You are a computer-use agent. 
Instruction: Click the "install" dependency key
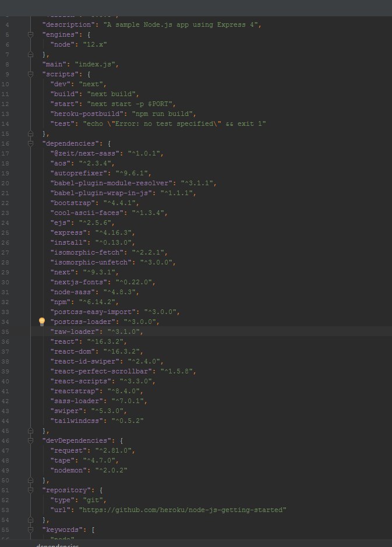point(68,242)
